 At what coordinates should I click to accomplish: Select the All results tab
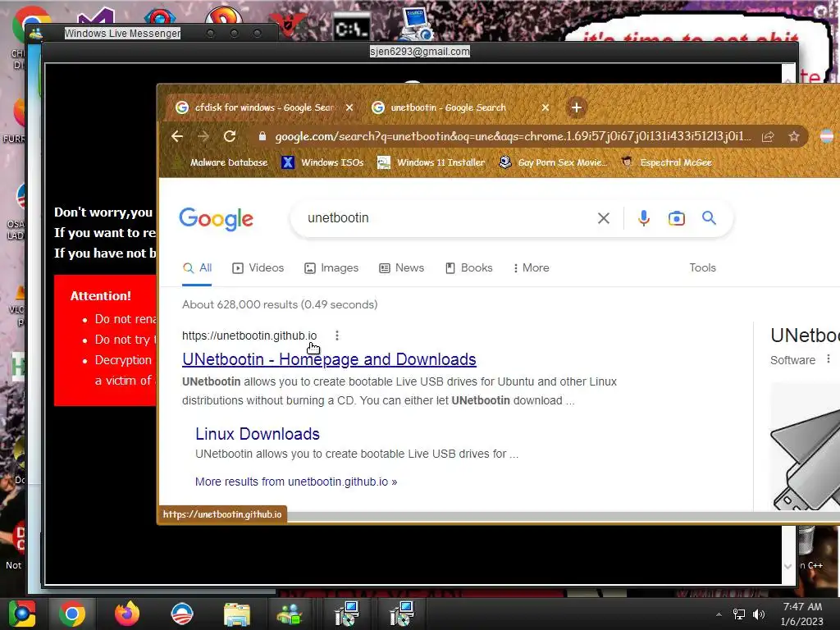[197, 268]
